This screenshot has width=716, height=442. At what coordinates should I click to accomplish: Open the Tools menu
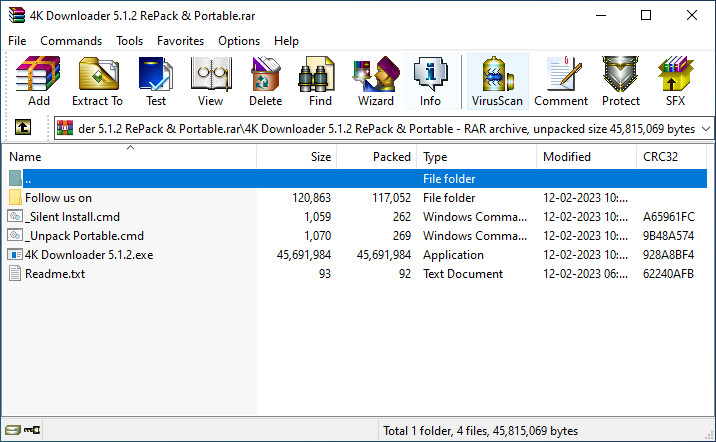coord(129,41)
